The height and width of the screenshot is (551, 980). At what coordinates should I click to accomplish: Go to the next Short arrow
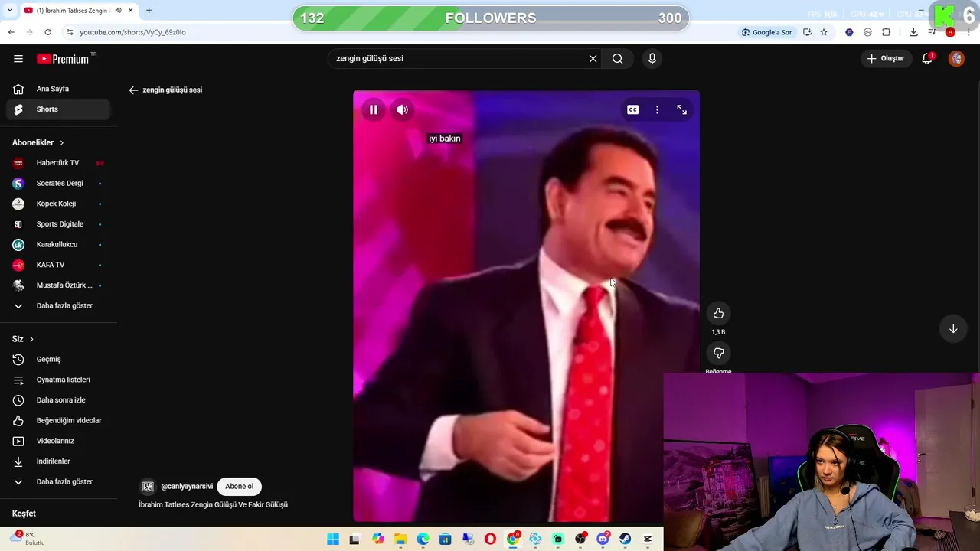(x=953, y=328)
